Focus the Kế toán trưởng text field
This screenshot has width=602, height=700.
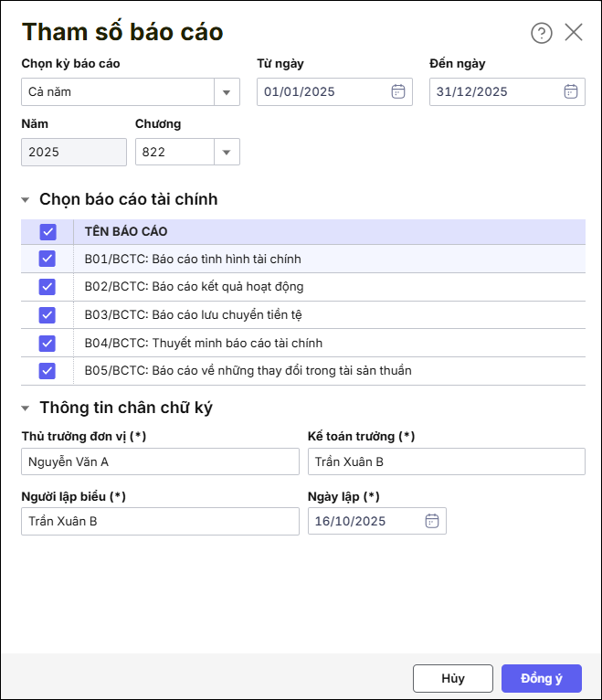[446, 461]
